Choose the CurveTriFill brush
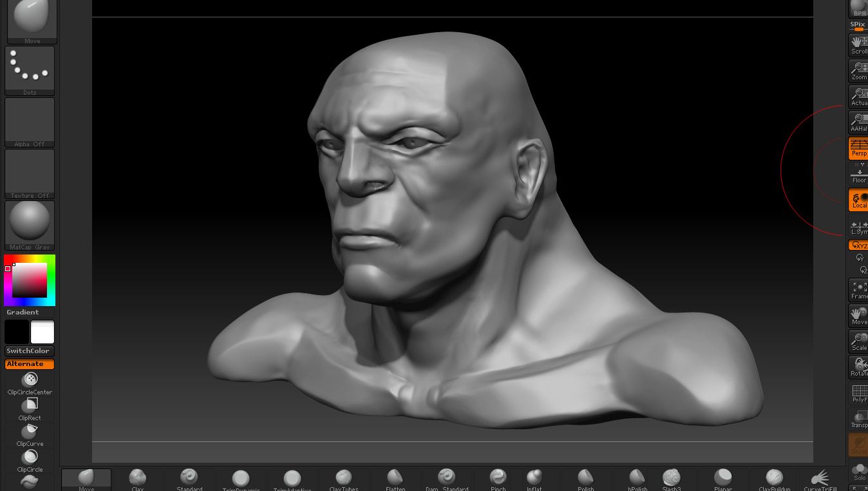The width and height of the screenshot is (868, 491). click(x=821, y=480)
